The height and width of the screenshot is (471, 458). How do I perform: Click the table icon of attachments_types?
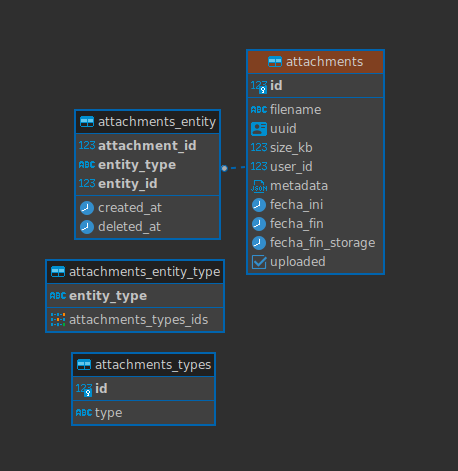[x=84, y=365]
